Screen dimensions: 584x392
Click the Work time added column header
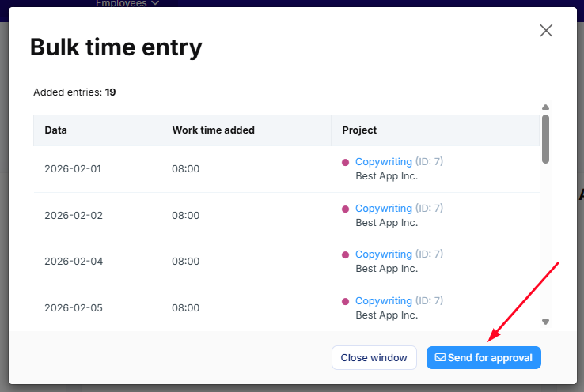click(213, 130)
